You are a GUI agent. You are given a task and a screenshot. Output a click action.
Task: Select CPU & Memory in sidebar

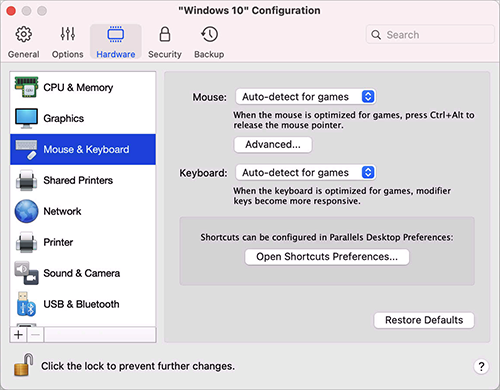click(83, 88)
